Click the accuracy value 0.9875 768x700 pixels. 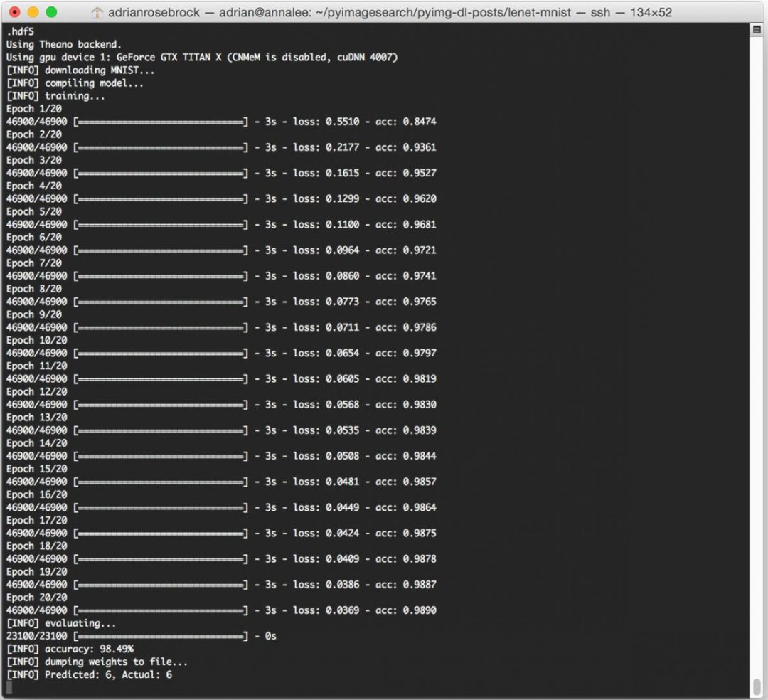coord(420,533)
